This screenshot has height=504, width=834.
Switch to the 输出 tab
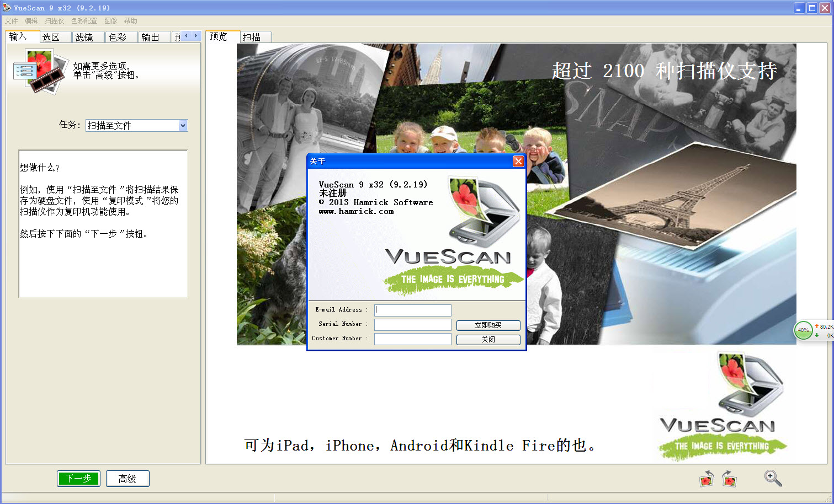[x=155, y=37]
